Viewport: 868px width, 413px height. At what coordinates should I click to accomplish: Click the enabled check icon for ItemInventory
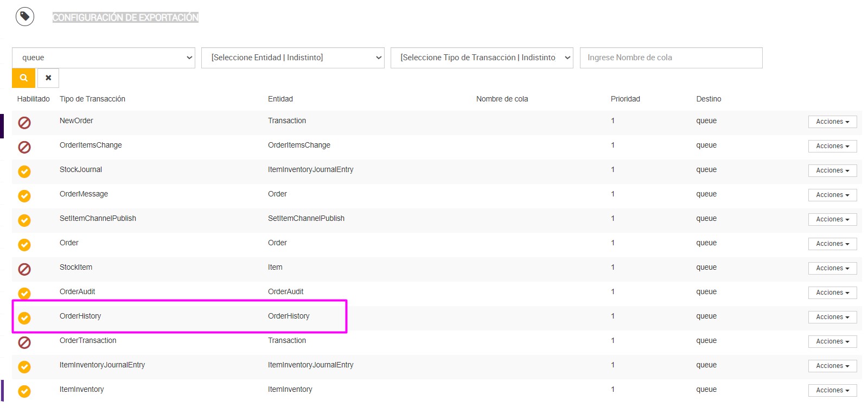24,391
